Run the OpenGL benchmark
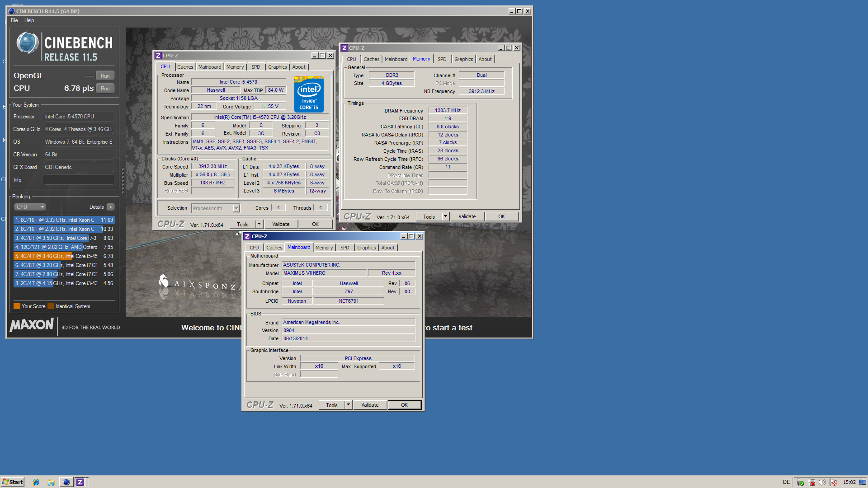Viewport: 868px width, 488px height. [x=105, y=75]
